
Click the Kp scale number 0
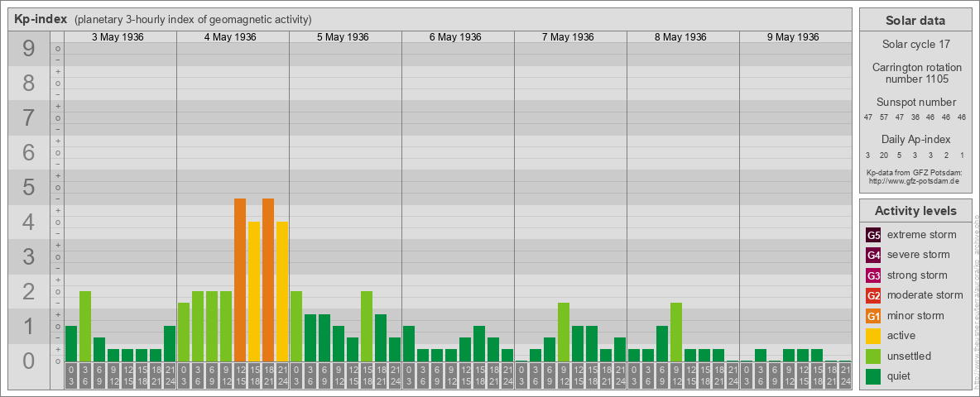coord(28,361)
